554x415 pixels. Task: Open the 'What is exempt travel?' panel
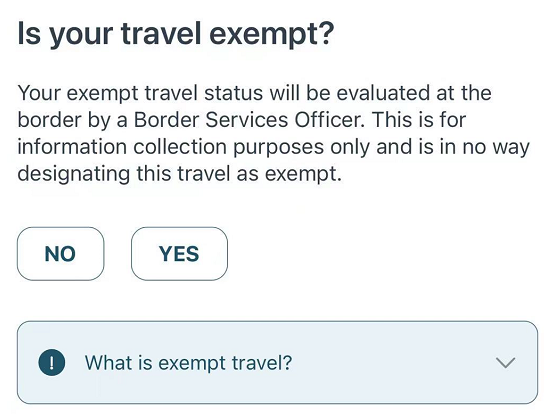(277, 362)
